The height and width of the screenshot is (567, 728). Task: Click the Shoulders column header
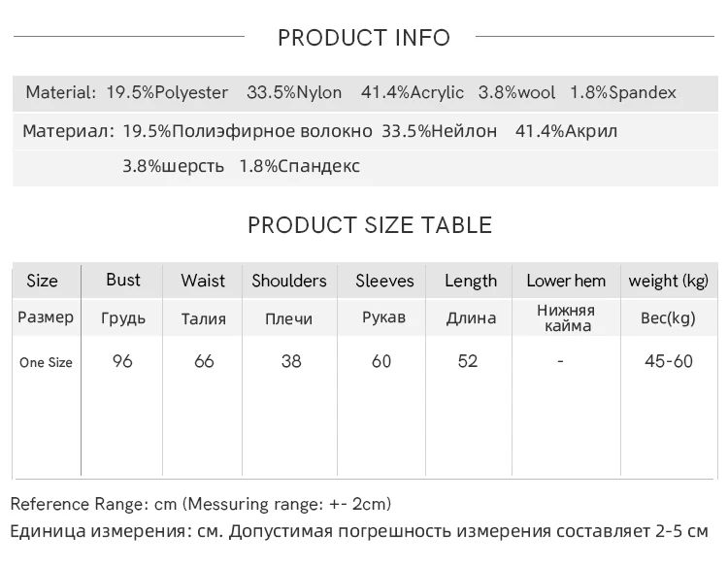[x=289, y=281]
